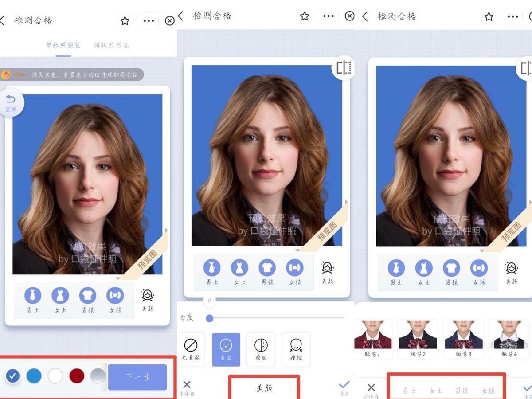The width and height of the screenshot is (532, 399).
Task: Open the ••• more options menu
Action: (148, 20)
